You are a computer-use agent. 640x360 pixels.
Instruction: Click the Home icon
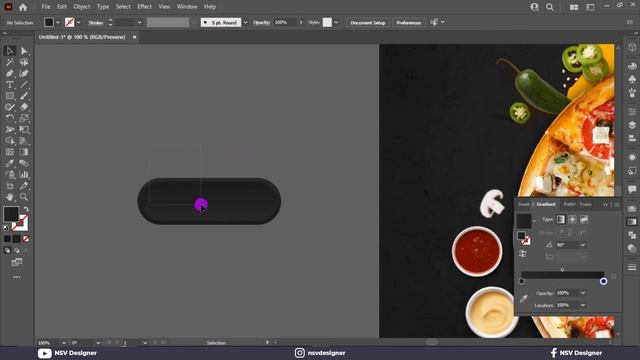click(x=23, y=7)
